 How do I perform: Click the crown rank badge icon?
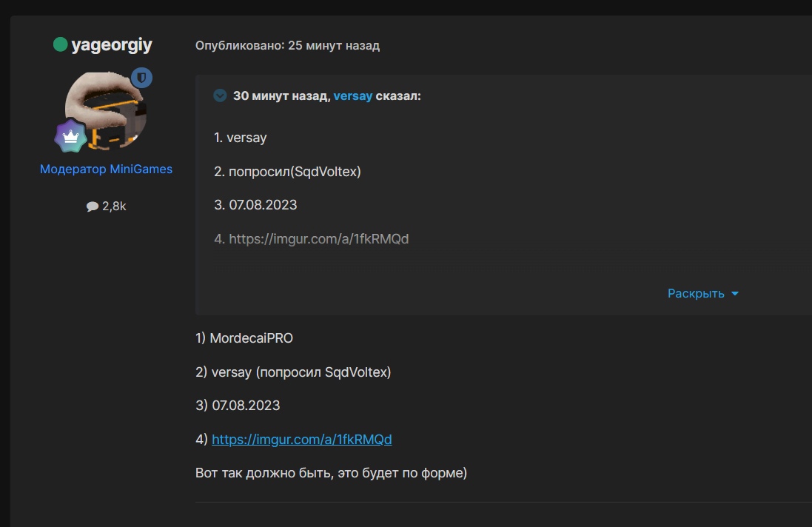coord(70,135)
